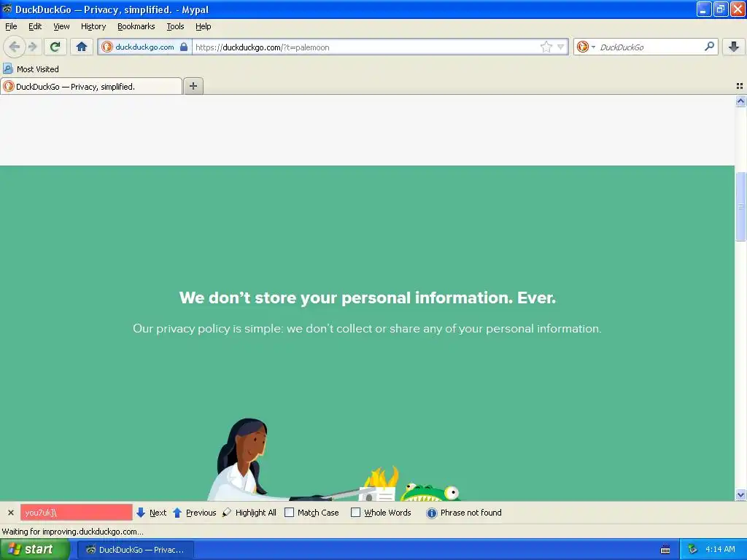Click the vertical scrollbar thumb
Screen dimensions: 747x560
tap(740, 206)
